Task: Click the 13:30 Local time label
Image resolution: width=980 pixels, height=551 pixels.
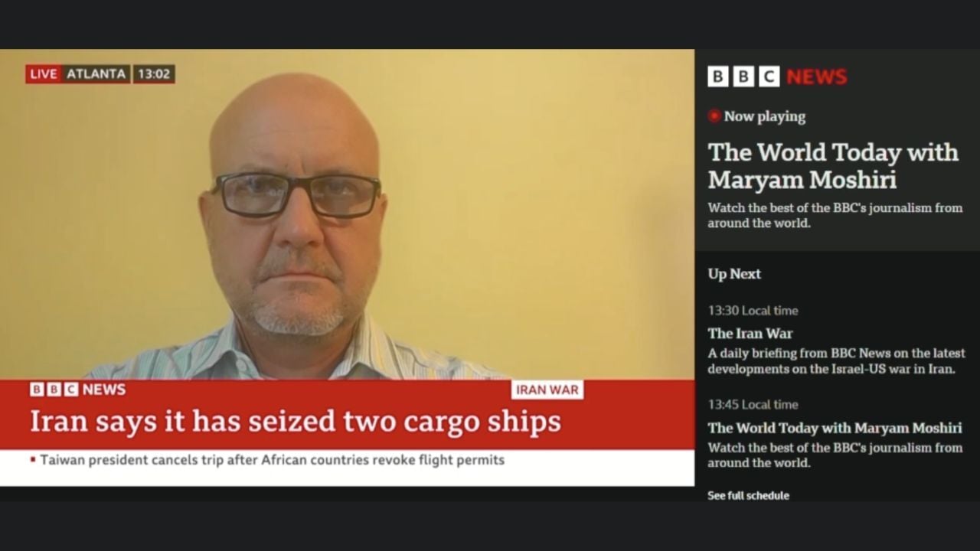Action: pyautogui.click(x=753, y=311)
